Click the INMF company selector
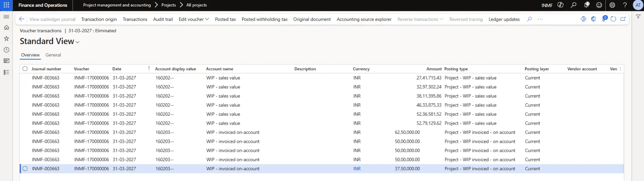Viewport: 644px width, 181px height. tap(547, 5)
